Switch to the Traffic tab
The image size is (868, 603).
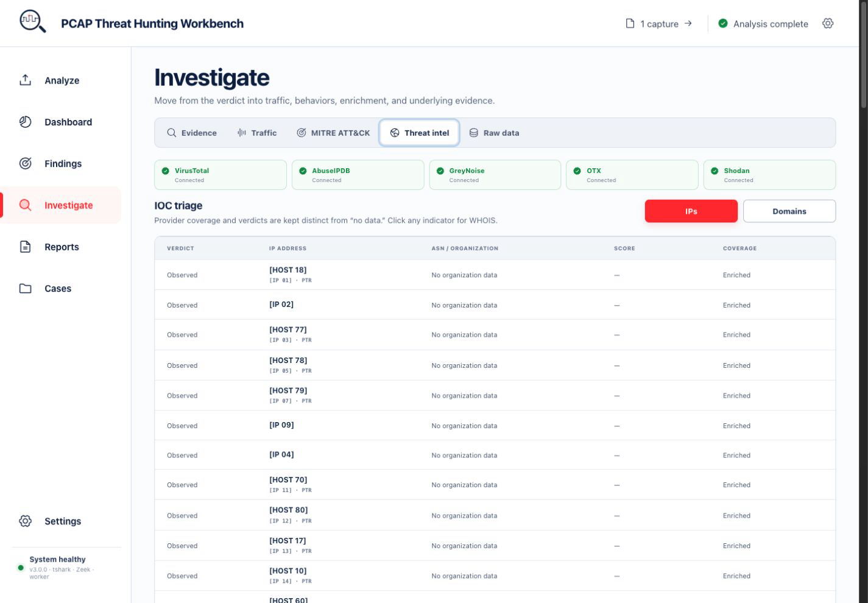point(257,133)
